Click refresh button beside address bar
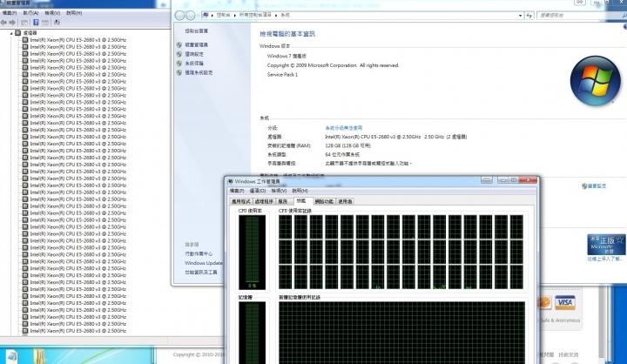Image resolution: width=627 pixels, height=364 pixels. click(x=529, y=15)
